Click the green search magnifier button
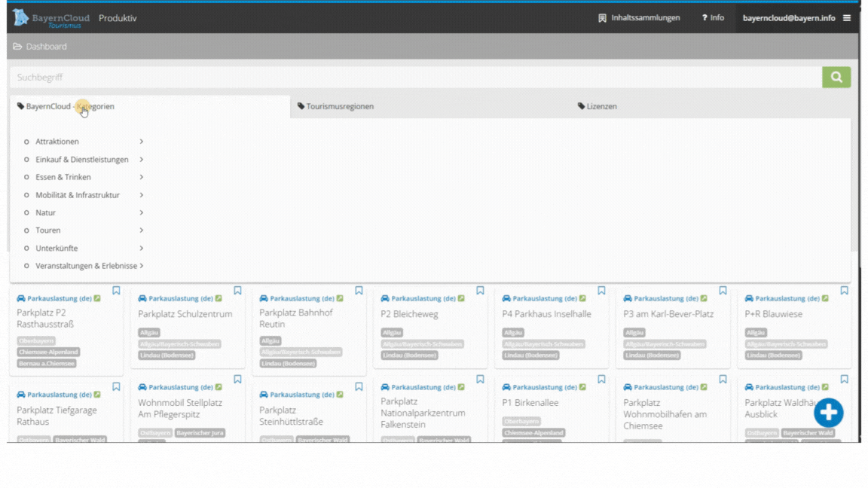Viewport: 868px width, 488px height. pyautogui.click(x=836, y=78)
